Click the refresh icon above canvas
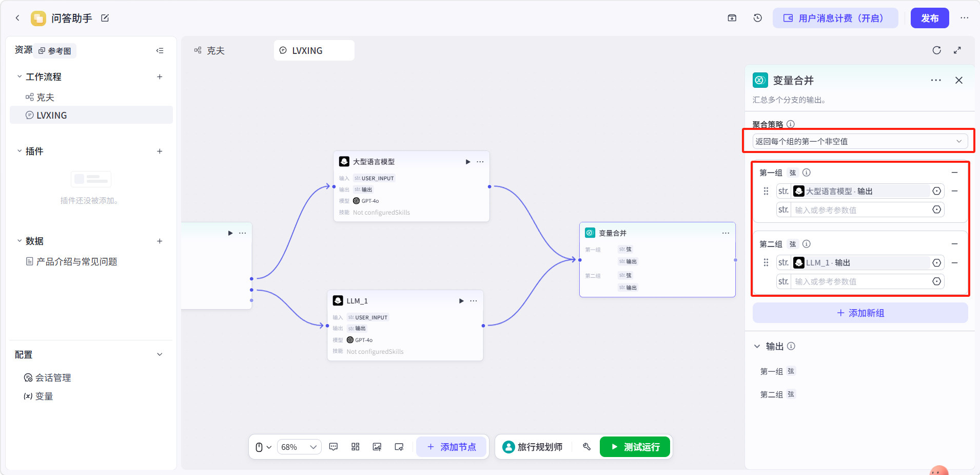The width and height of the screenshot is (980, 475). 937,50
